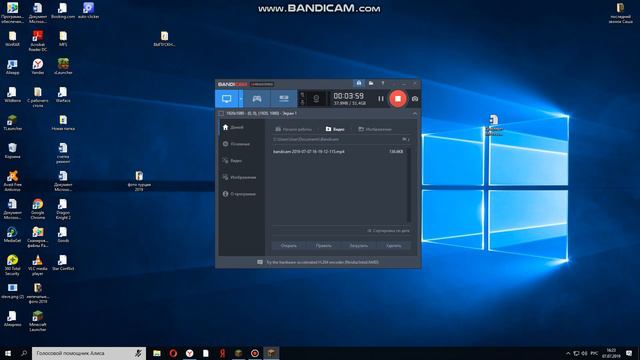Open the red Yandex Я taskbar icon
The height and width of the screenshot is (360, 640).
pos(222,353)
